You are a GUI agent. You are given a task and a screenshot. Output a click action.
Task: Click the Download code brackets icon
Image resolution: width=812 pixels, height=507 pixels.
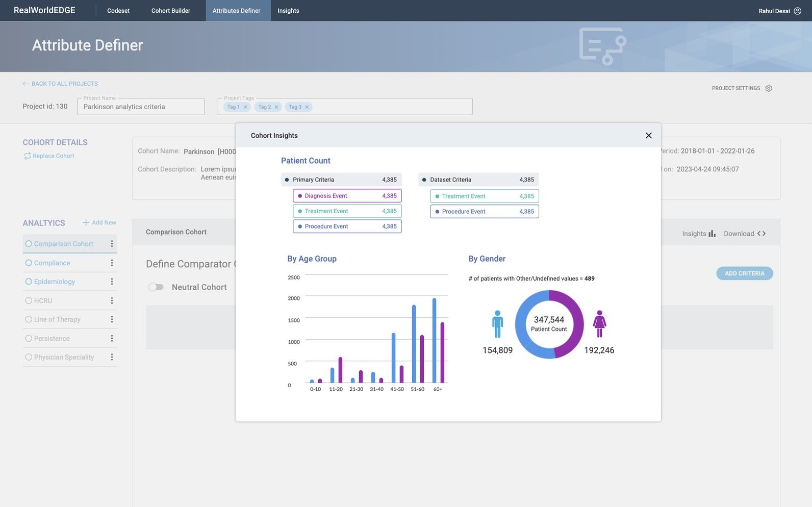tap(762, 234)
